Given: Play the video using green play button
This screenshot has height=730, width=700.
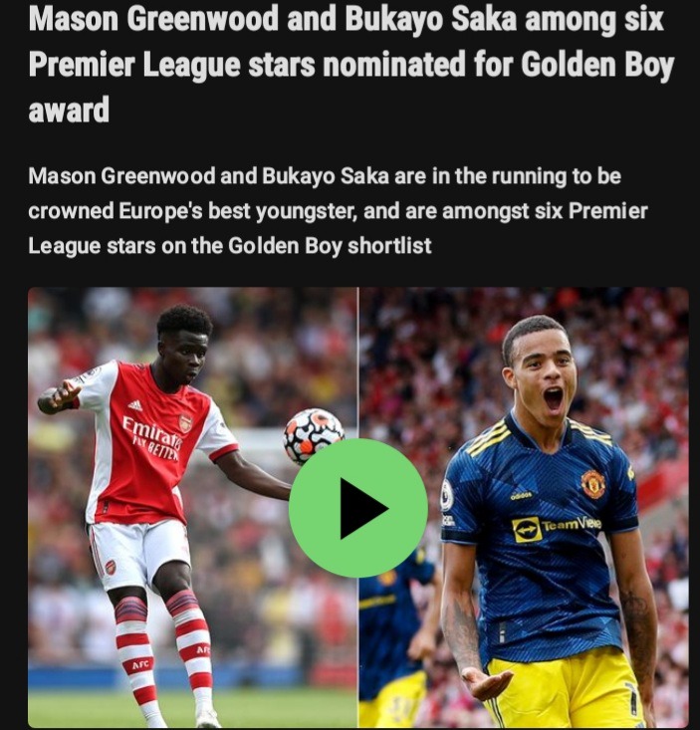Looking at the screenshot, I should tap(357, 508).
